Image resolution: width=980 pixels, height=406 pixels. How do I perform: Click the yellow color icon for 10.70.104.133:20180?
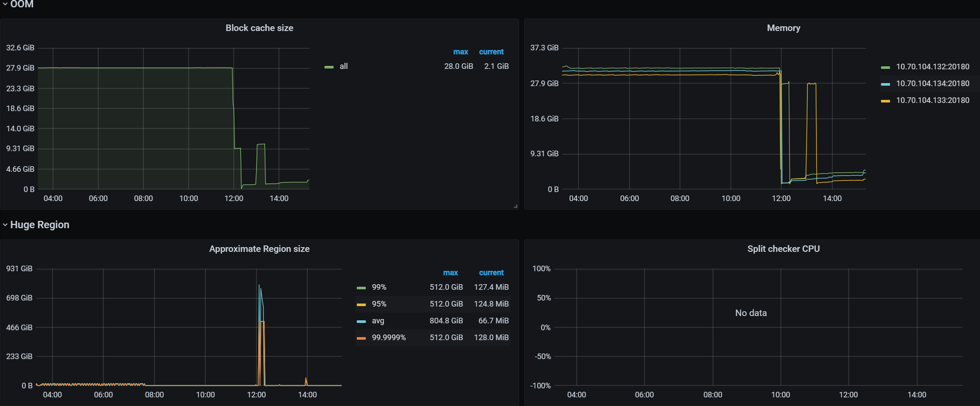(x=885, y=101)
